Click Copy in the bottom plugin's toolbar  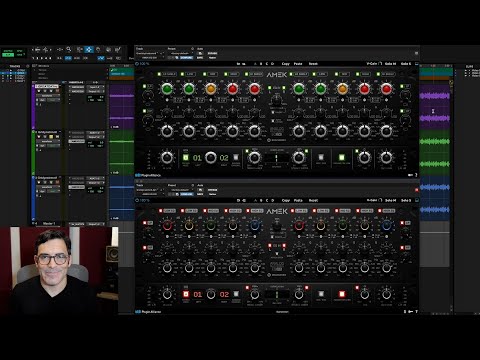[286, 200]
